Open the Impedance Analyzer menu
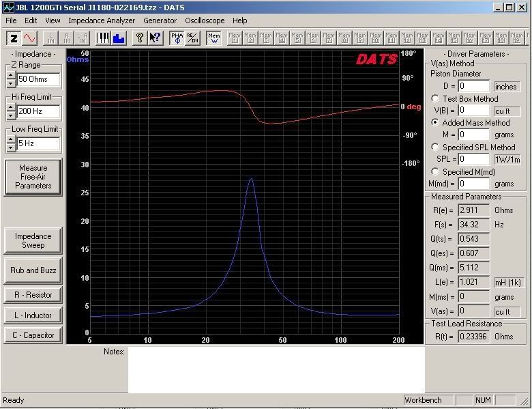The image size is (532, 409). click(x=102, y=20)
